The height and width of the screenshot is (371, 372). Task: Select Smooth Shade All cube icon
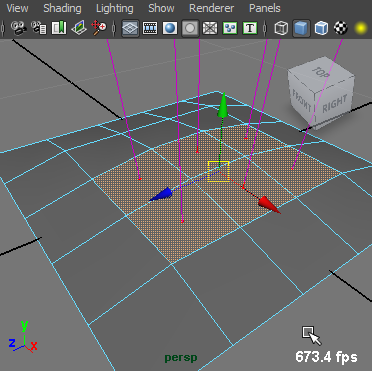coord(301,28)
